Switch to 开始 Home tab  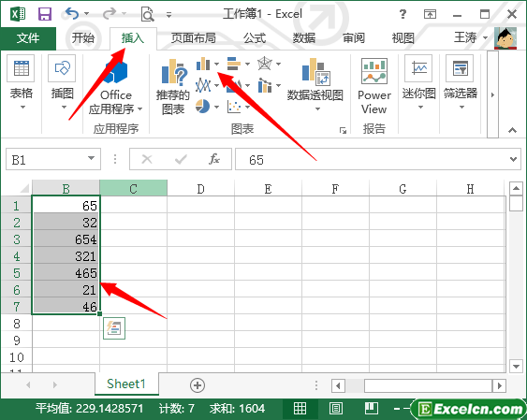point(82,38)
